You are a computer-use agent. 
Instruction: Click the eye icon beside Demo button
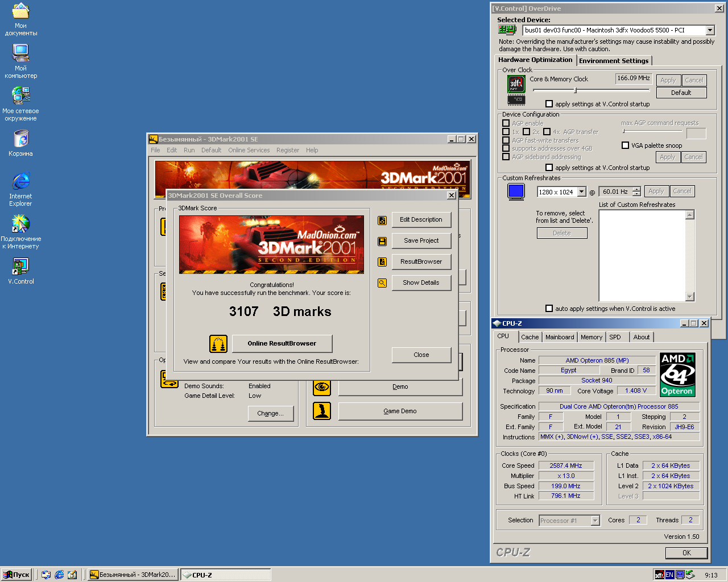click(x=322, y=387)
